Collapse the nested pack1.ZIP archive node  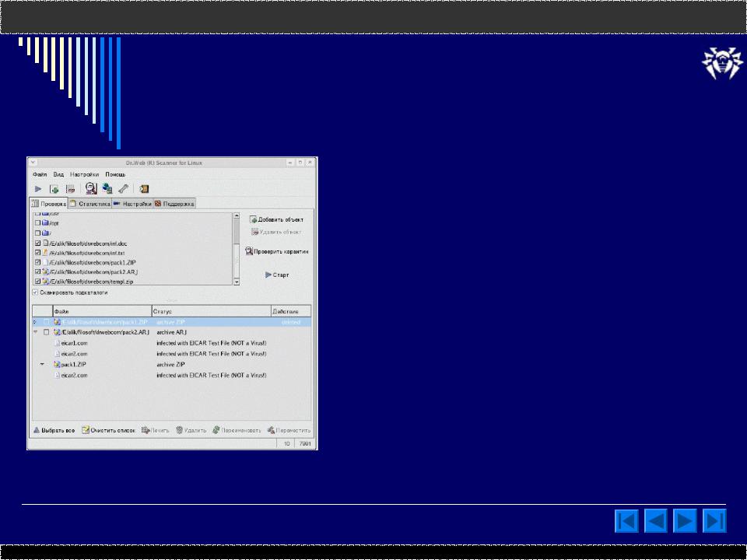pos(42,364)
